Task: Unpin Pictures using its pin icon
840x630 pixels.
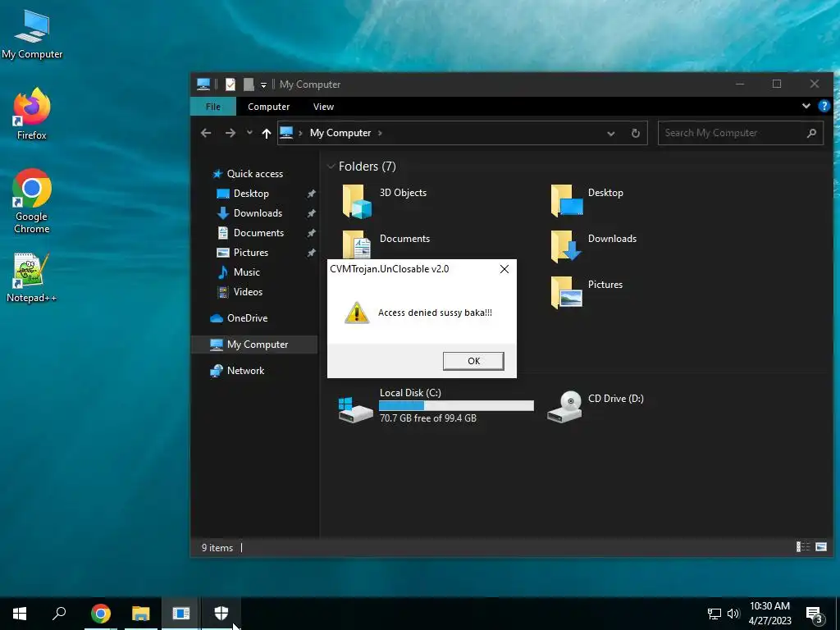Action: (311, 253)
